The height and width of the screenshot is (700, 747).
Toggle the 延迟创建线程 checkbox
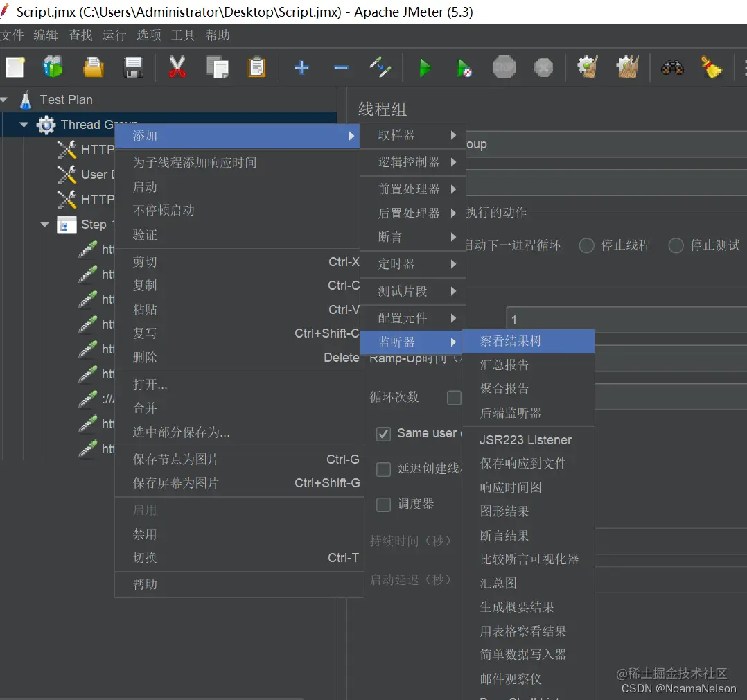(383, 469)
